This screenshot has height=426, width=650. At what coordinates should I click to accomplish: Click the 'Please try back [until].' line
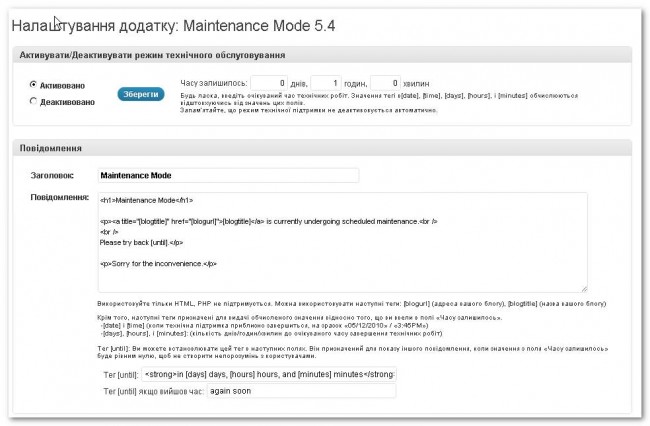(x=141, y=242)
